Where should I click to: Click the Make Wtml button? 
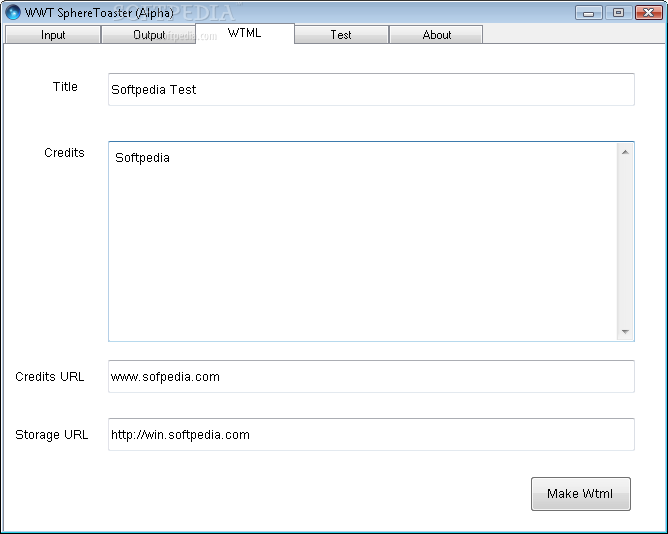581,494
